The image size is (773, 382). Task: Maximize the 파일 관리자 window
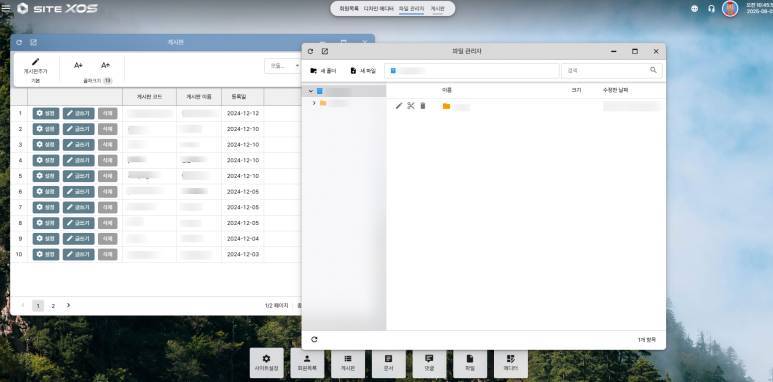point(635,51)
